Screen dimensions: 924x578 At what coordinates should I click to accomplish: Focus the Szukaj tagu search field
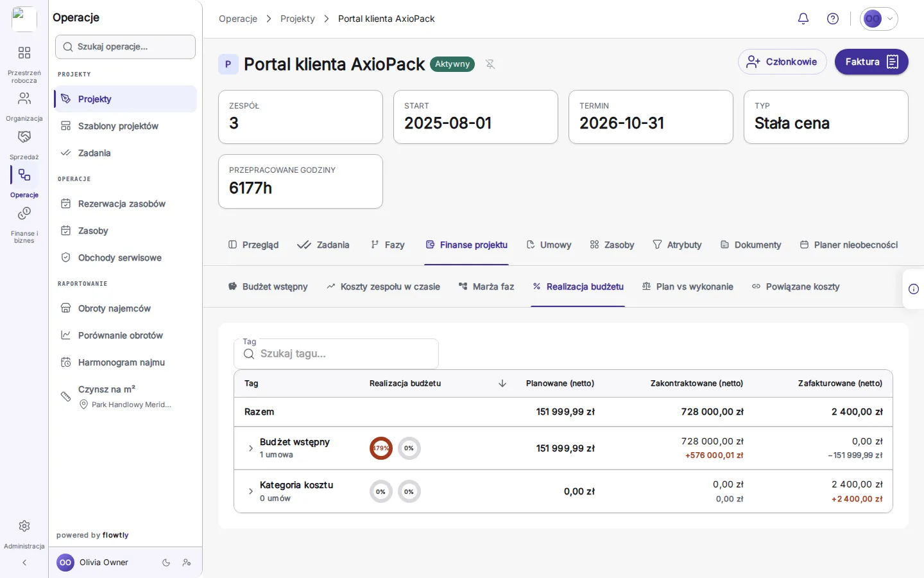(336, 354)
